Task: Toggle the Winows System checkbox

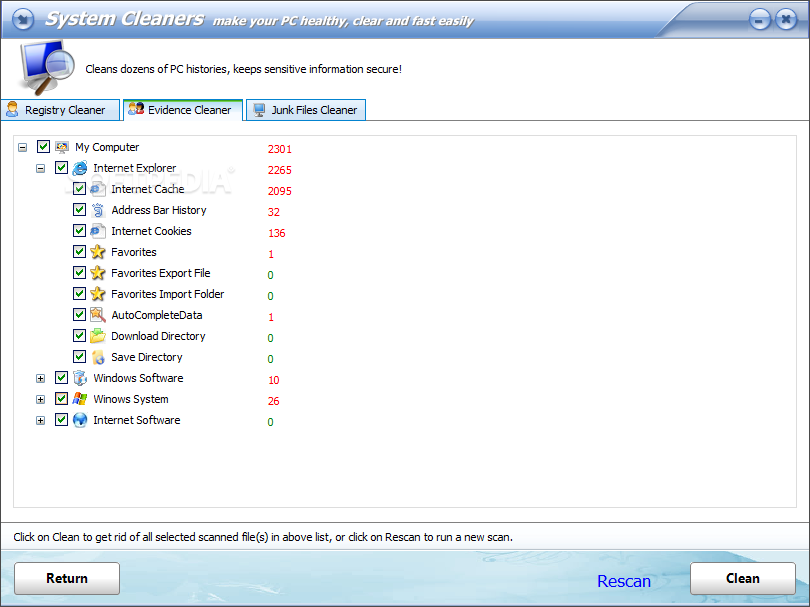Action: pos(61,398)
